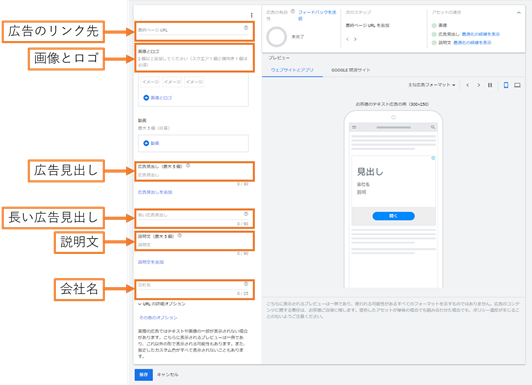Pause the ad preview rotation

pos(490,85)
